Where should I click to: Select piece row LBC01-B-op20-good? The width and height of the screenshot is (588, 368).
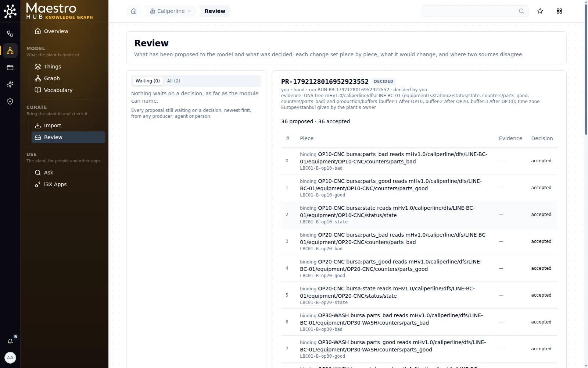click(419, 268)
